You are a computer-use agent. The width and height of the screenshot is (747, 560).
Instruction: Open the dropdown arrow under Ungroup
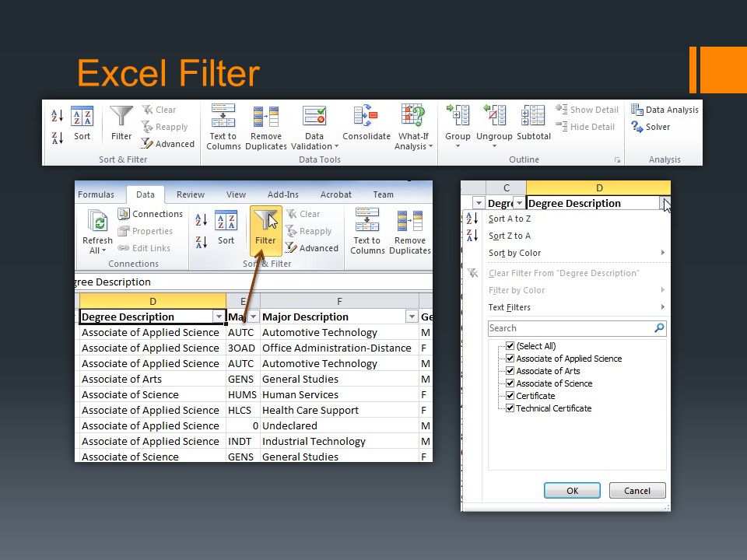[x=495, y=146]
